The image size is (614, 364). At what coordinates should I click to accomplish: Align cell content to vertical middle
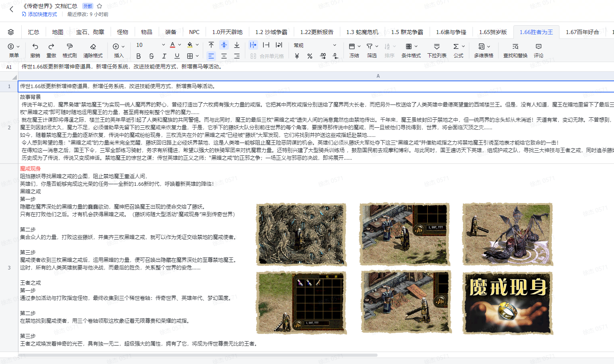pos(224,45)
